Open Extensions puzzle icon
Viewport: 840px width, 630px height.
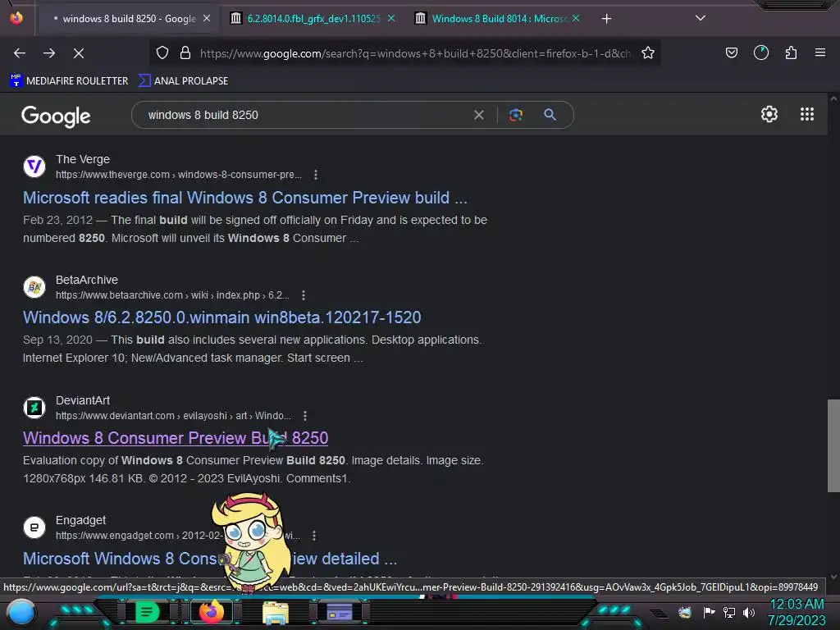(x=792, y=52)
